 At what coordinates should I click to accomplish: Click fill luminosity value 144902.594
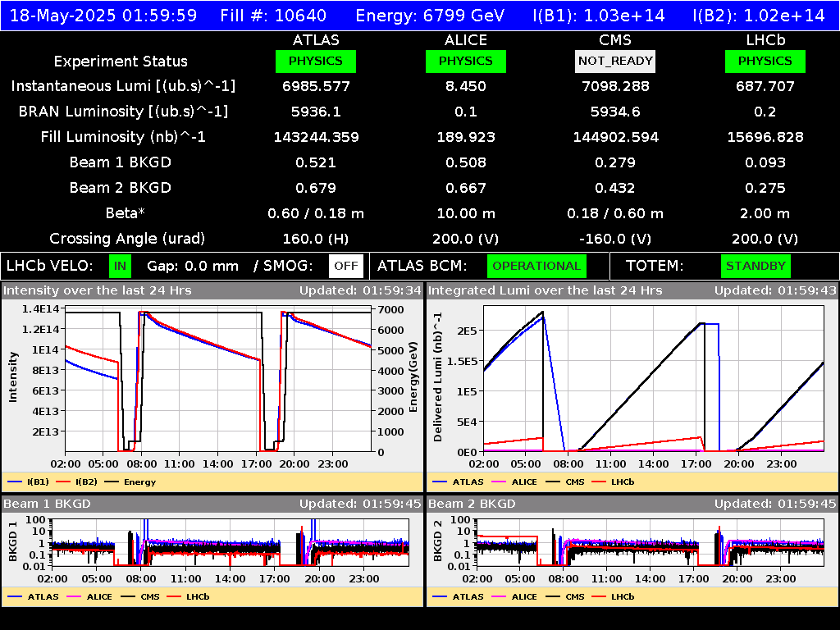coord(615,137)
